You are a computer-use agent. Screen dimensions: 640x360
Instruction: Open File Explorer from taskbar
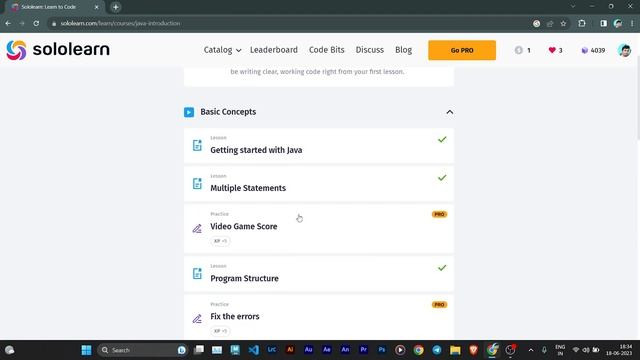click(455, 350)
